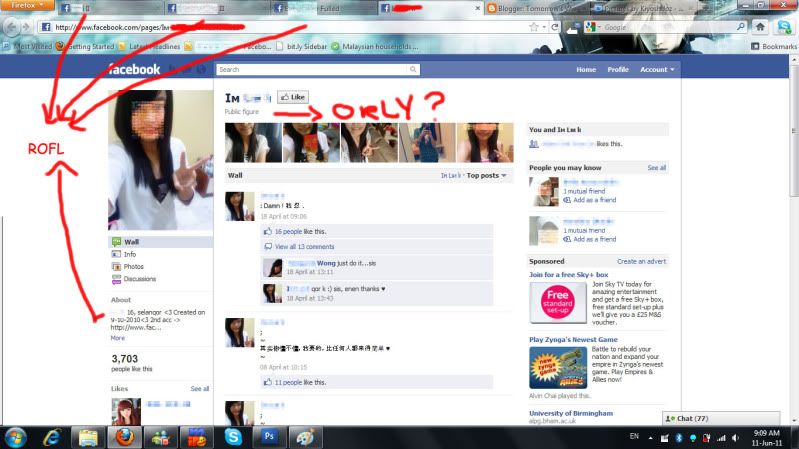Open the Firefox Home page icon
The image size is (799, 449).
click(x=760, y=27)
